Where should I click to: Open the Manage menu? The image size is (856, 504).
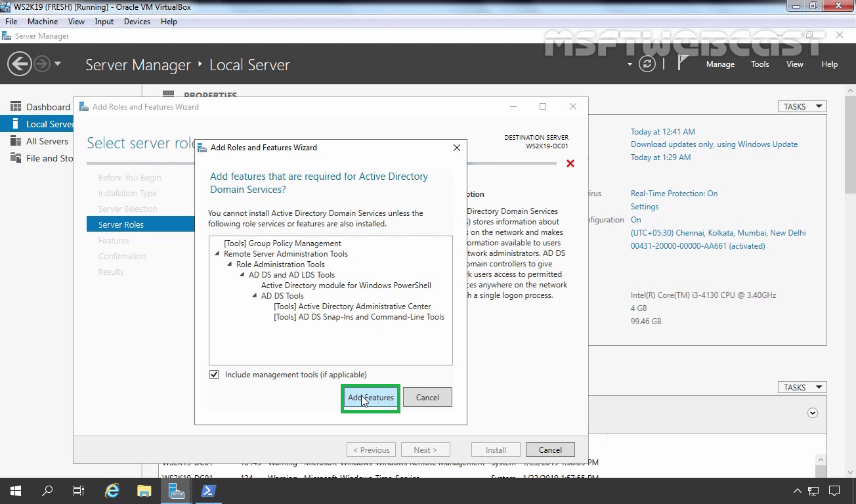click(720, 64)
